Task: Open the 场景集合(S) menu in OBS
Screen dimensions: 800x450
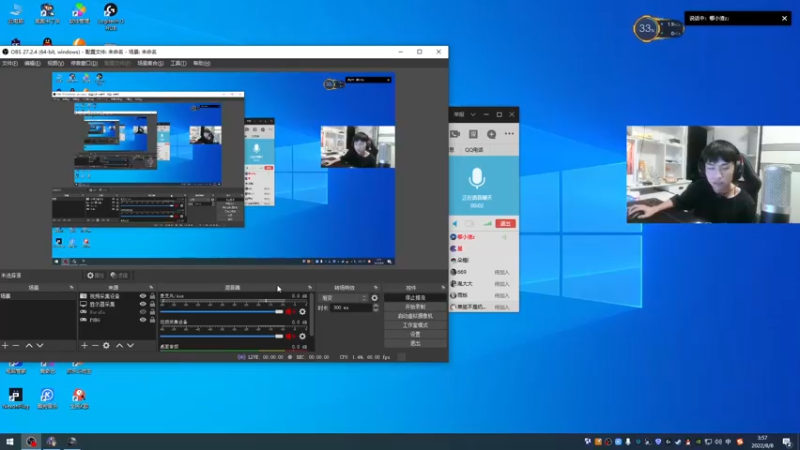Action: coord(150,63)
